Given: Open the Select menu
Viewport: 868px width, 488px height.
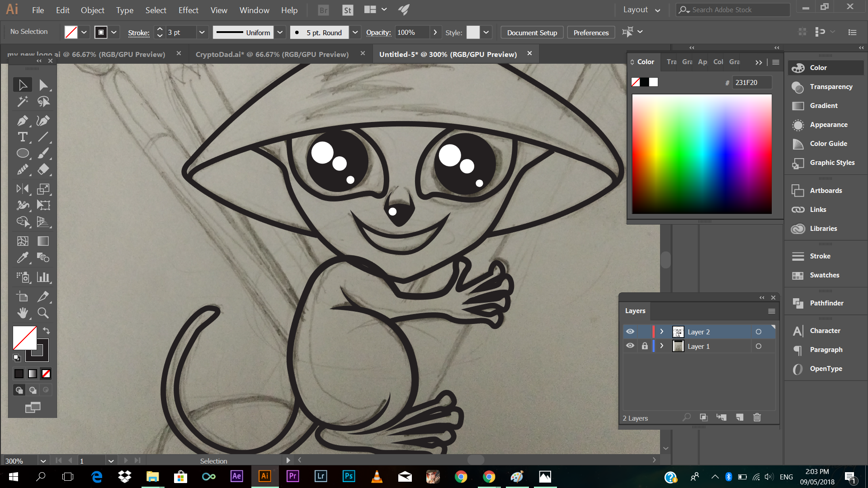Looking at the screenshot, I should point(156,10).
